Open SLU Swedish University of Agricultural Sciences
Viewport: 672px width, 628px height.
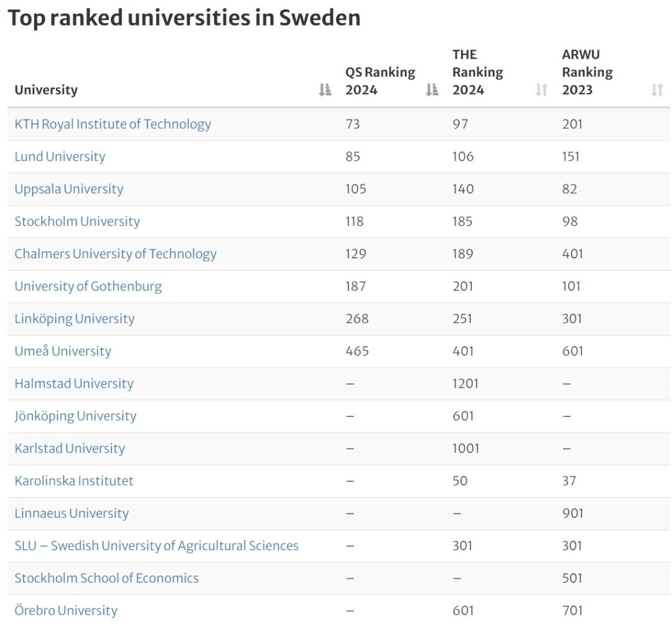click(x=157, y=546)
